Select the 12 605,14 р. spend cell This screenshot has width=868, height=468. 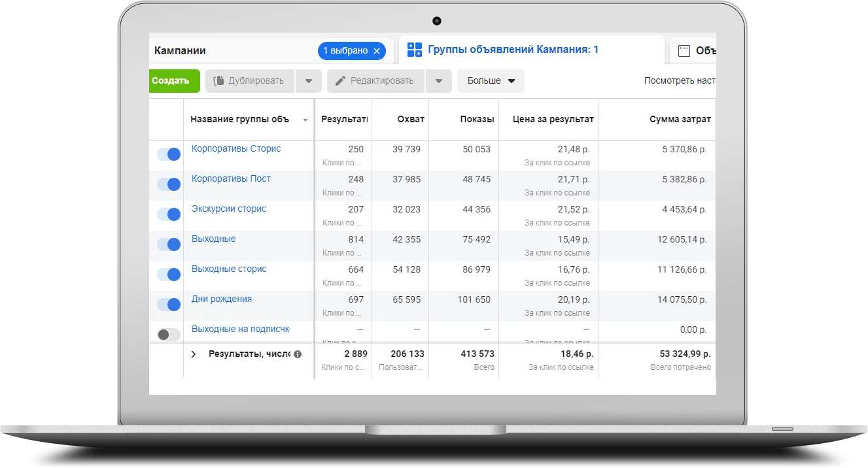click(682, 239)
